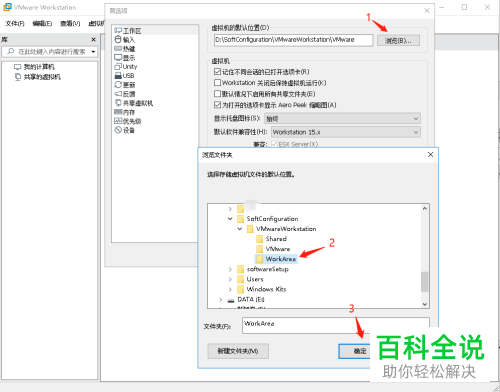Click the library search input field
The width and height of the screenshot is (500, 392).
point(49,52)
